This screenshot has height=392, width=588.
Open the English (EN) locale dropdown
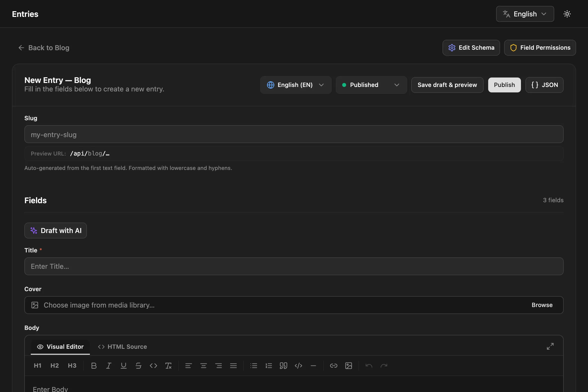click(296, 85)
